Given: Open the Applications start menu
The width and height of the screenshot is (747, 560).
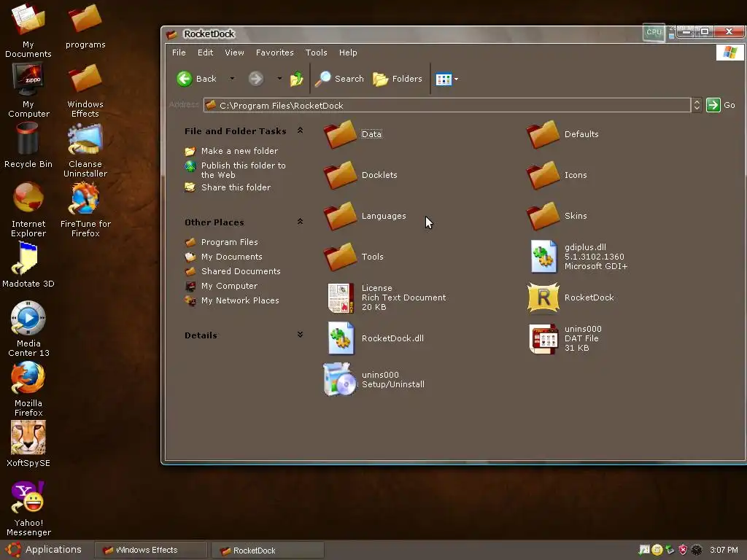Looking at the screenshot, I should [43, 550].
